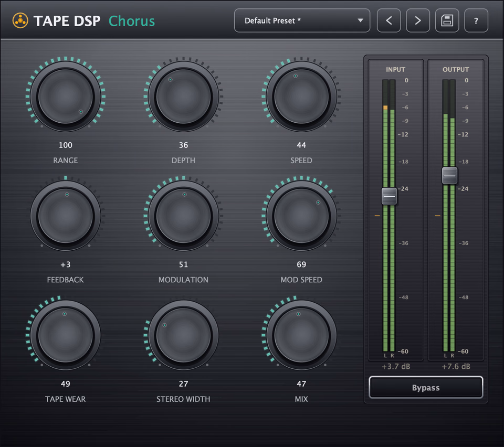Click the STEREO WIDTH label
The width and height of the screenshot is (504, 447).
[183, 399]
